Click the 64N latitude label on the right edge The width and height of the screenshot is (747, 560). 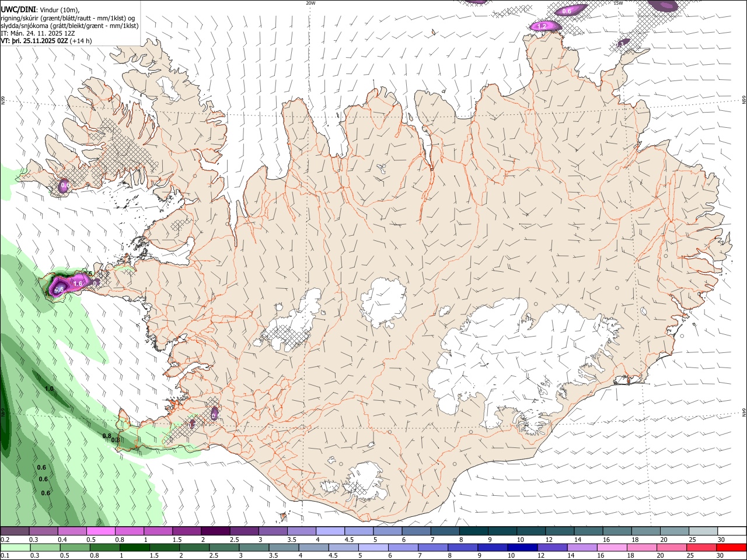pos(744,412)
